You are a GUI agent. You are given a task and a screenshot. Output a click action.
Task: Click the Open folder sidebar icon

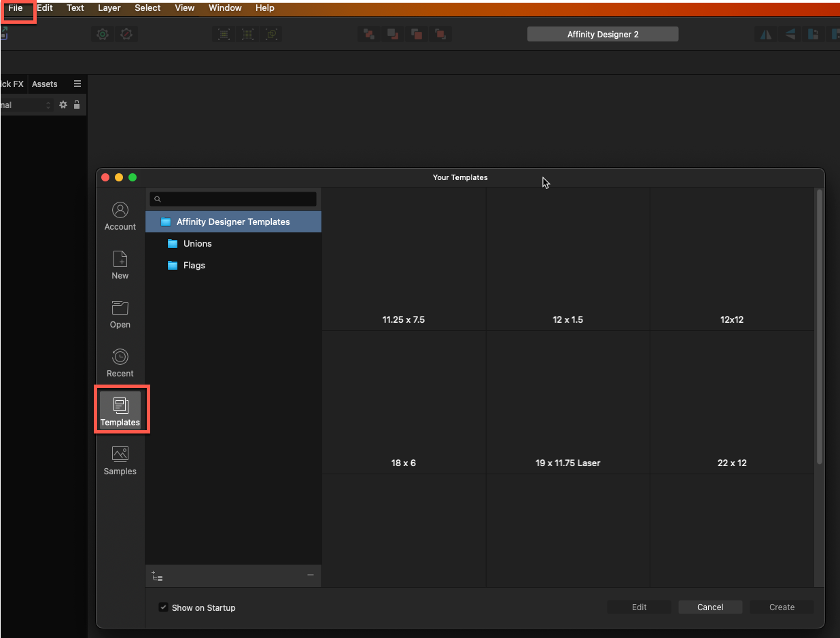click(x=120, y=314)
